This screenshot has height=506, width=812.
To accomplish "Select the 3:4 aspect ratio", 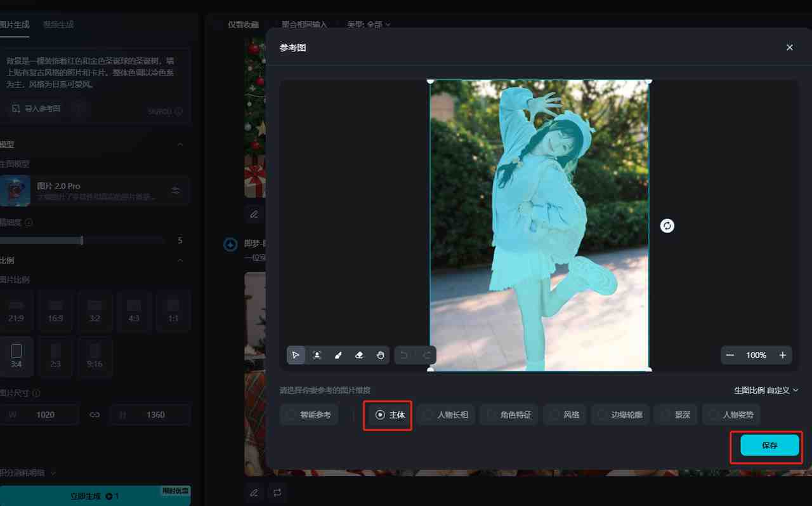I will 16,357.
